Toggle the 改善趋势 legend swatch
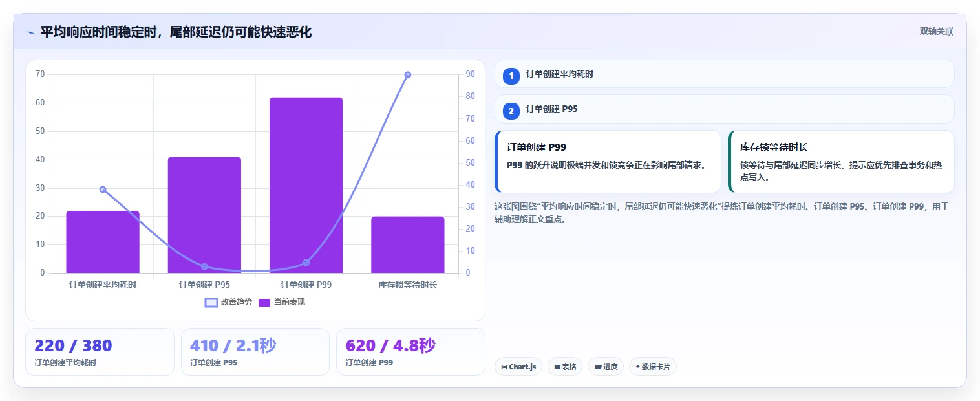This screenshot has width=980, height=401. (x=211, y=302)
